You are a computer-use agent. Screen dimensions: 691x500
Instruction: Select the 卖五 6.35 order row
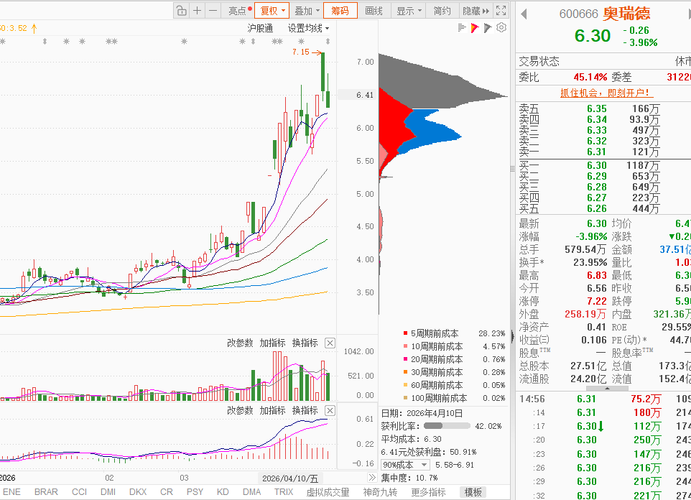pyautogui.click(x=603, y=108)
